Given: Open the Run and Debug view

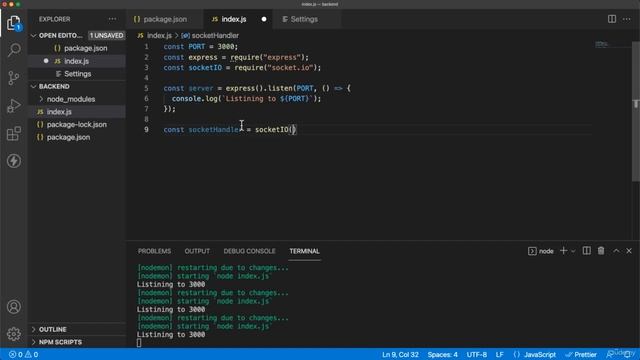Looking at the screenshot, I should (14, 106).
